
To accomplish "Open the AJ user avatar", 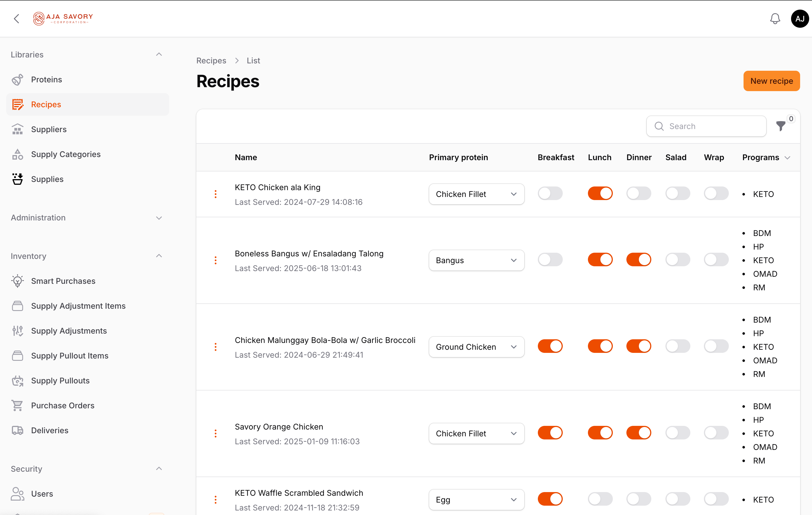I will click(800, 19).
